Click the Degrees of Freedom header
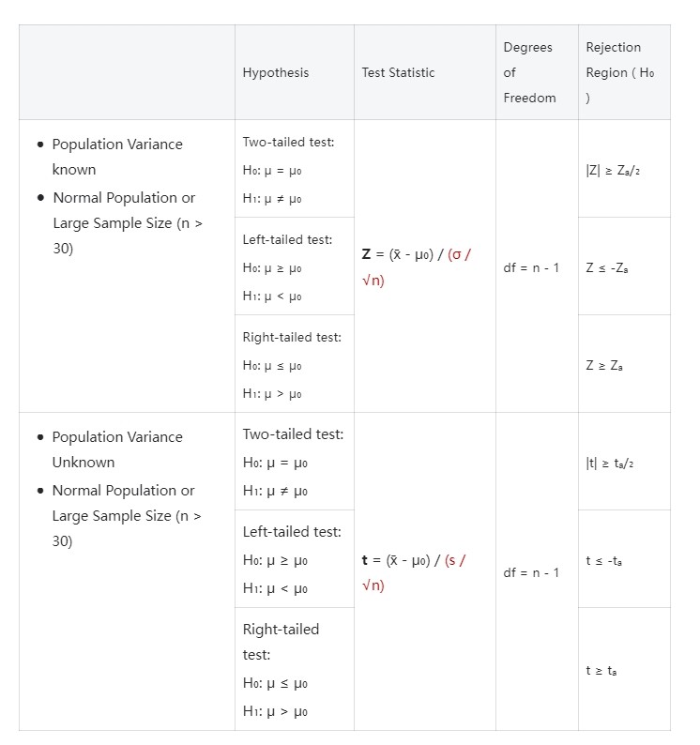The height and width of the screenshot is (745, 700). click(529, 72)
